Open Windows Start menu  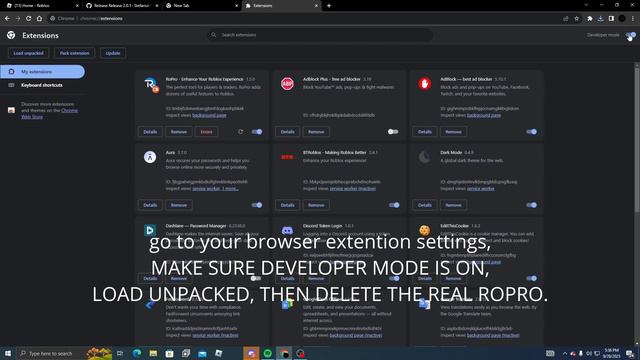(x=8, y=353)
